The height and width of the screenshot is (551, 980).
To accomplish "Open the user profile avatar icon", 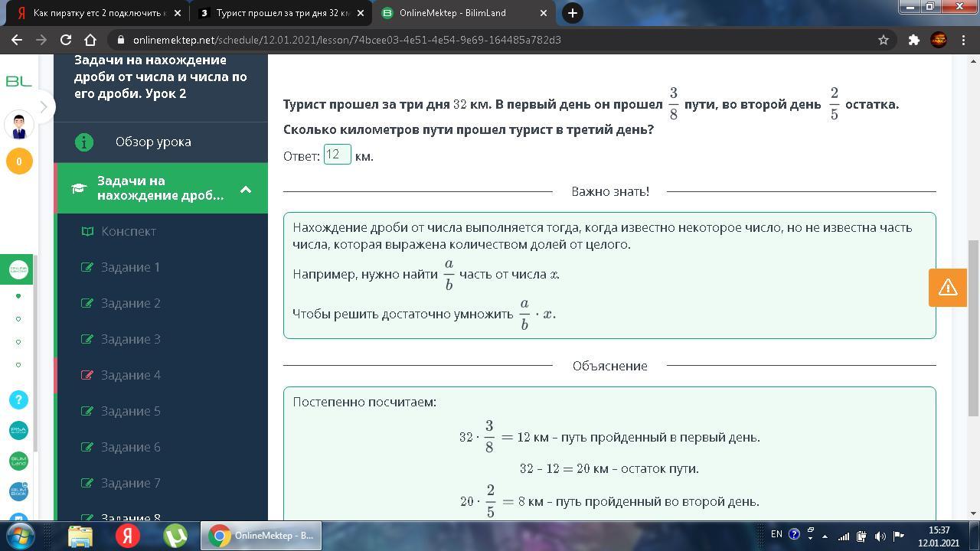I will (x=19, y=125).
